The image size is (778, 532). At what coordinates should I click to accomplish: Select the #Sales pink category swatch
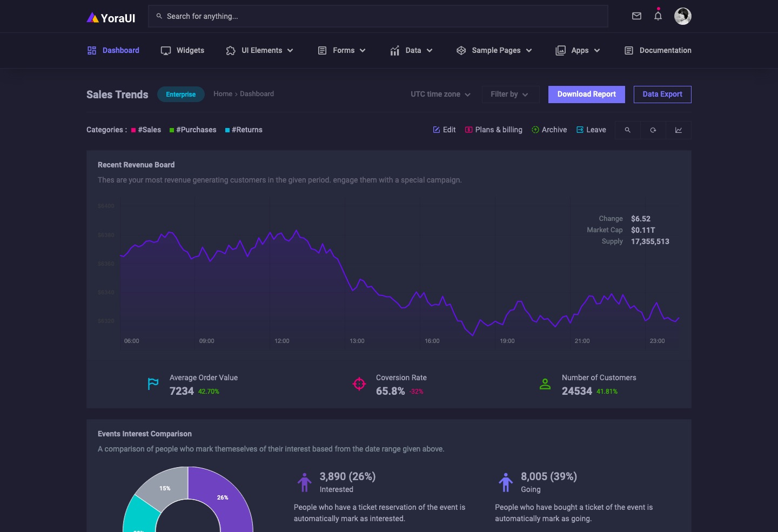[x=133, y=130]
